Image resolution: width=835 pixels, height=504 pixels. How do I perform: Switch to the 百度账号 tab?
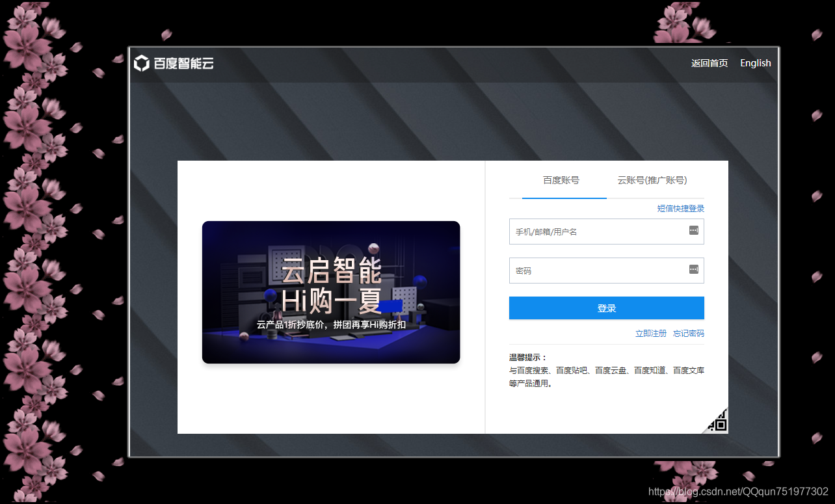[561, 180]
